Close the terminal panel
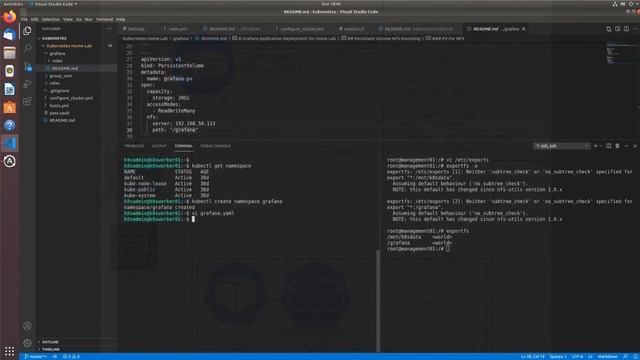640x360 pixels. (635, 146)
